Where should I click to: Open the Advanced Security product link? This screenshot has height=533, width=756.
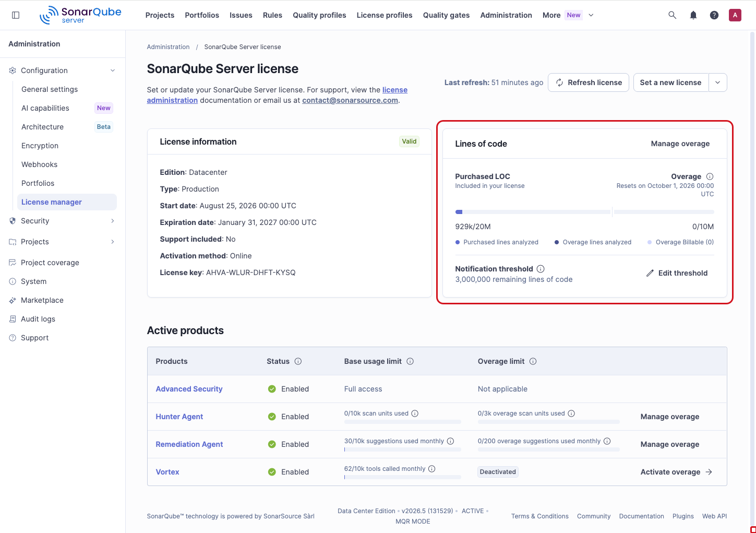pyautogui.click(x=189, y=389)
